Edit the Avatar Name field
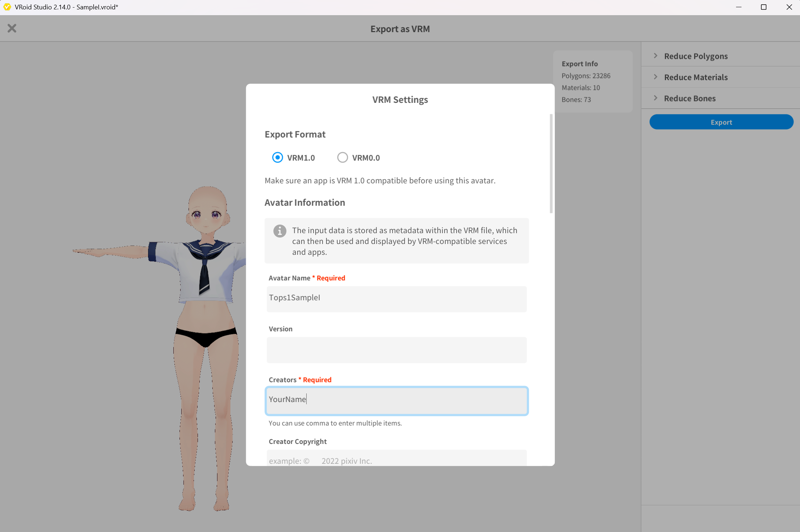 point(397,299)
